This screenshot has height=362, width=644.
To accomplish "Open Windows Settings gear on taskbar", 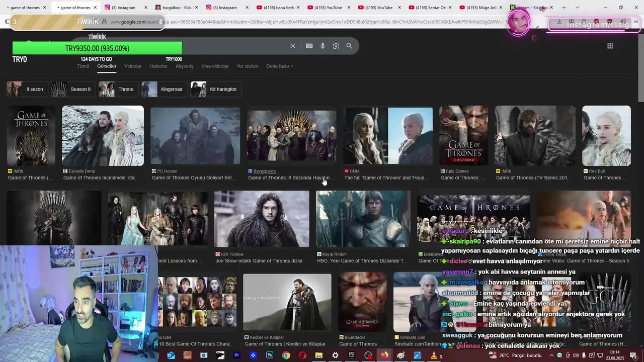I will (335, 355).
